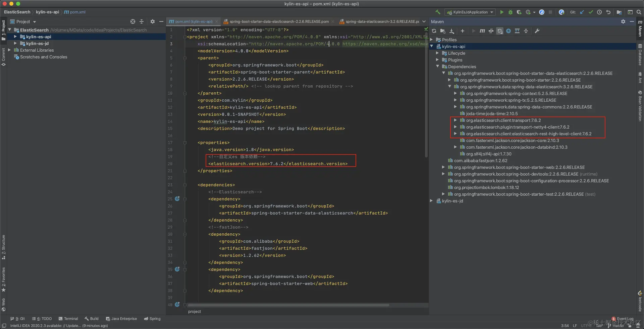Open Maven panel gear options
Image resolution: width=644 pixels, height=329 pixels.
(x=623, y=21)
